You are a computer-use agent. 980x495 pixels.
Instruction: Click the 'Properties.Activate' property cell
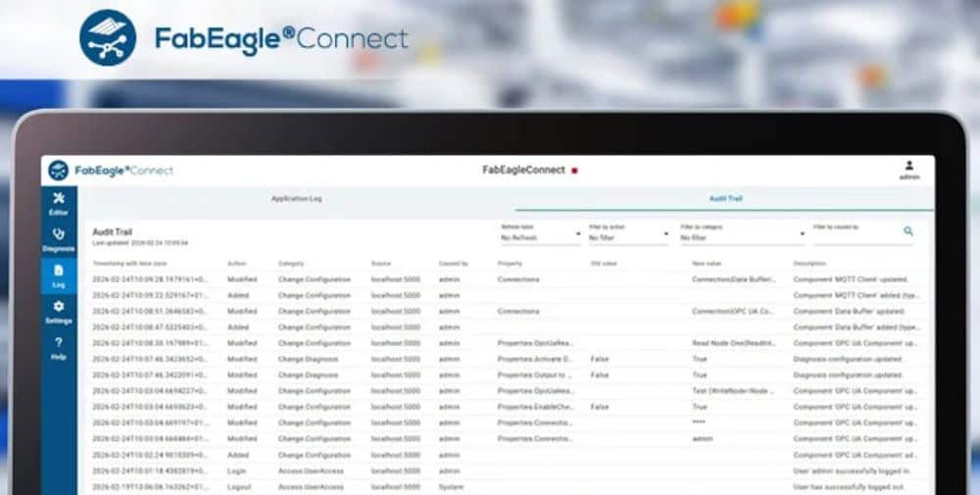[534, 360]
